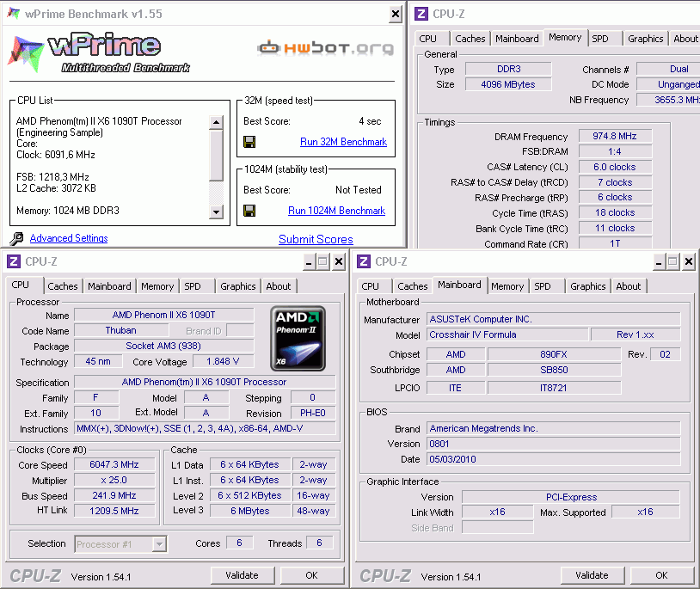Click the Instructions field listing MMX(+), 3DNow!(+)
The height and width of the screenshot is (589, 700).
click(205, 429)
